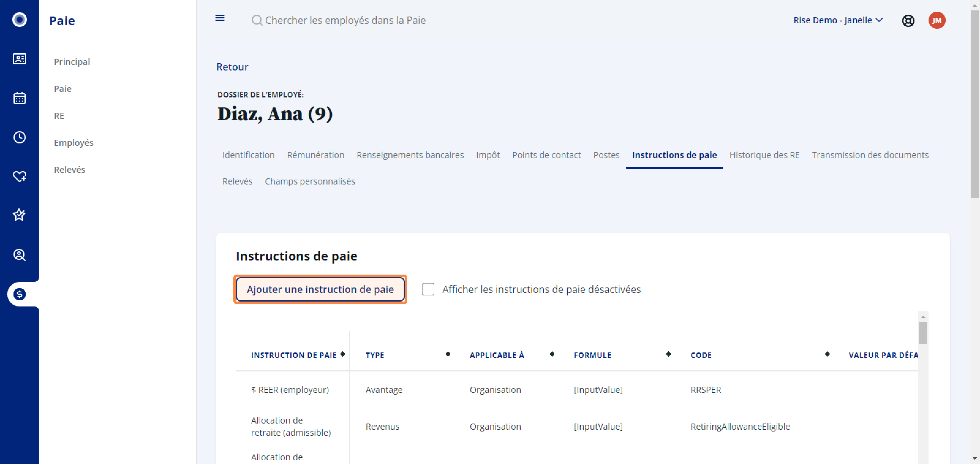980x464 pixels.
Task: Click the Revenus type cell
Action: 382,426
